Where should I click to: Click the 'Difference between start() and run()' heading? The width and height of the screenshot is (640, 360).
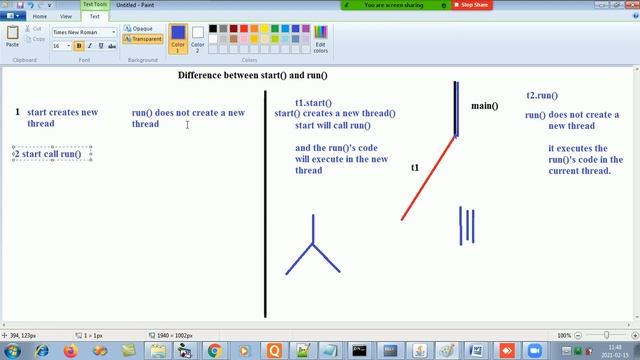[253, 75]
